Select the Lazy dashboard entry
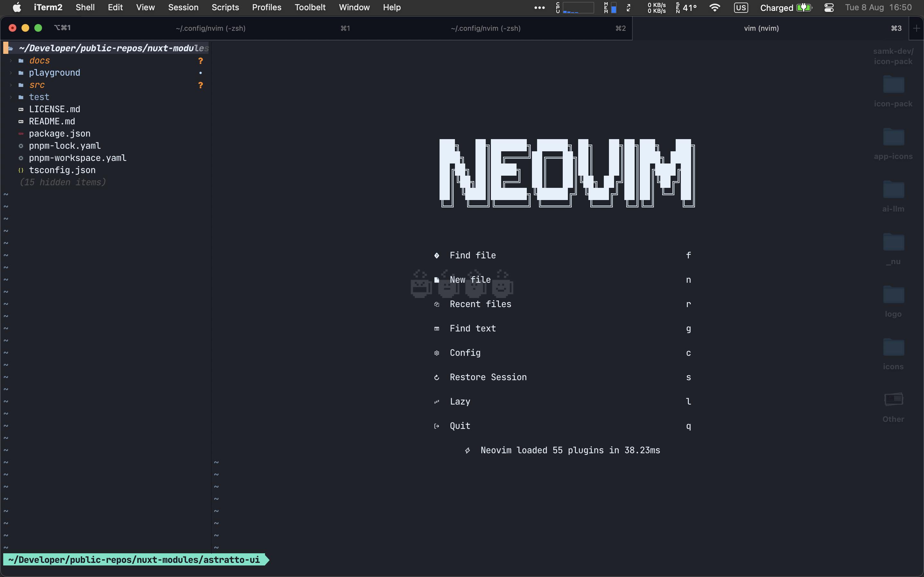Image resolution: width=924 pixels, height=577 pixels. 460,401
